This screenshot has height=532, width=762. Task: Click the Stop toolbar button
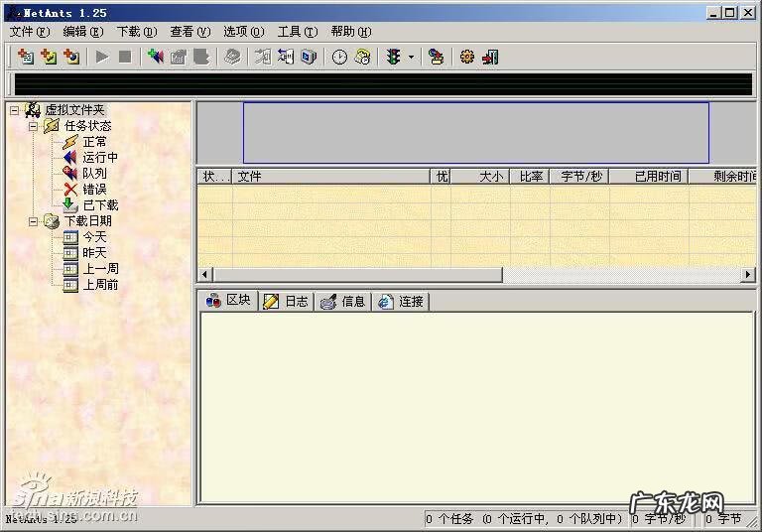click(125, 57)
